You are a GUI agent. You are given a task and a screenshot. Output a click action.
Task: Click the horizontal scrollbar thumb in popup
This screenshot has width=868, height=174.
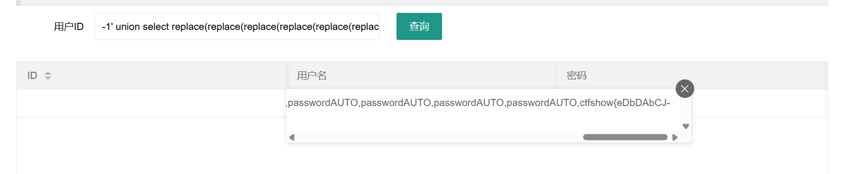pyautogui.click(x=625, y=137)
